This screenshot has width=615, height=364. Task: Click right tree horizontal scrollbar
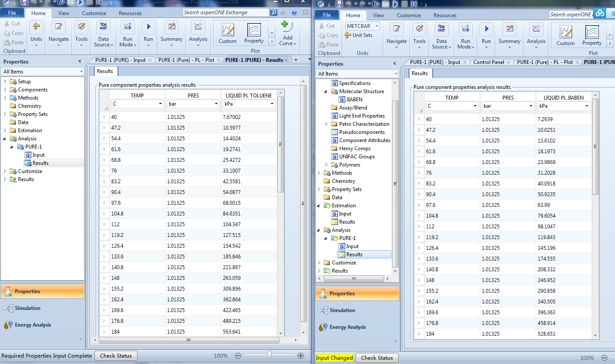point(353,279)
